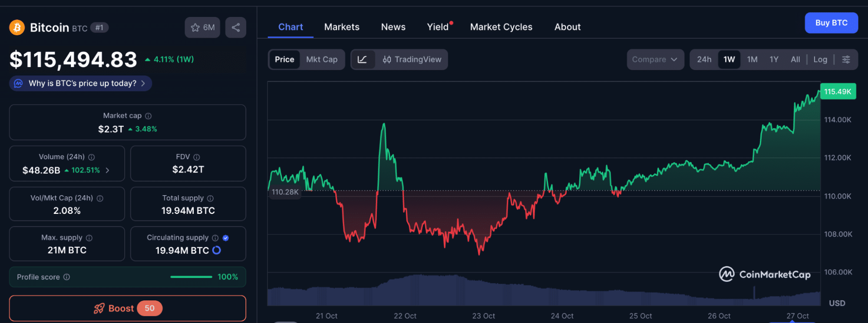Select the line chart icon
This screenshot has width=868, height=323.
point(362,60)
